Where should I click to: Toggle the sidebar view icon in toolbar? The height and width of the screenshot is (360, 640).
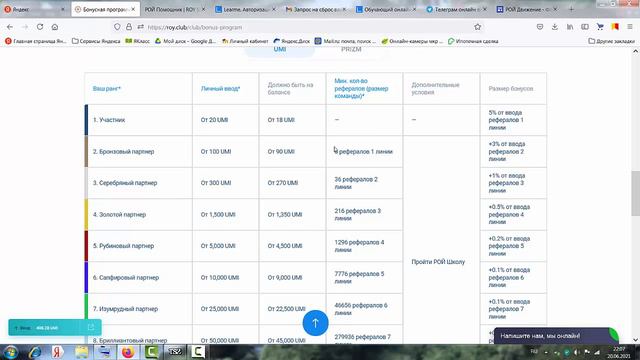[585, 27]
